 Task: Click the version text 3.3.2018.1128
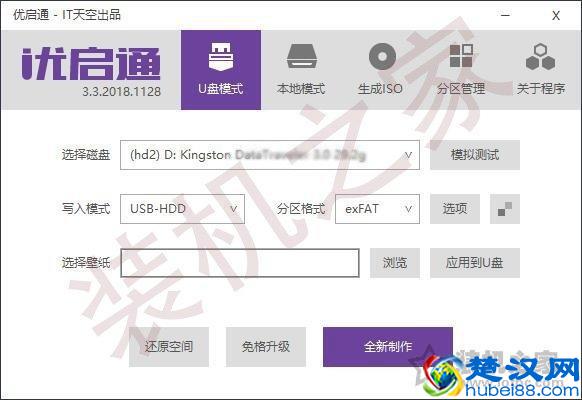(121, 92)
